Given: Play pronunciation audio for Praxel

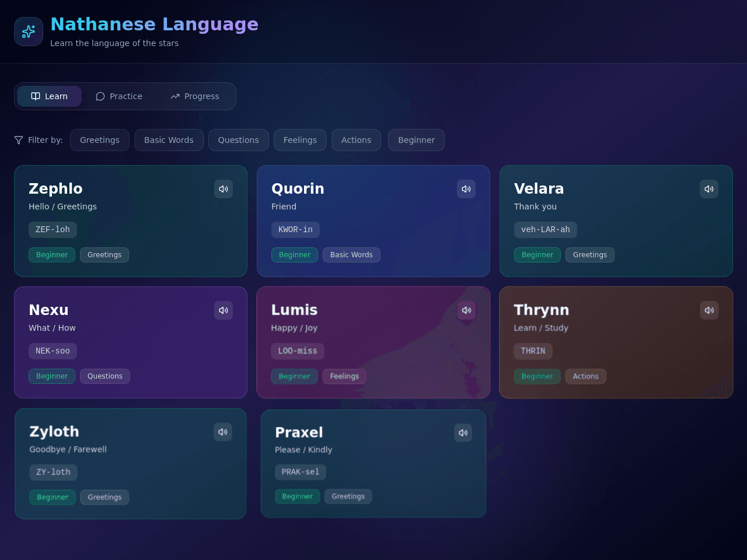Looking at the screenshot, I should pos(463,433).
